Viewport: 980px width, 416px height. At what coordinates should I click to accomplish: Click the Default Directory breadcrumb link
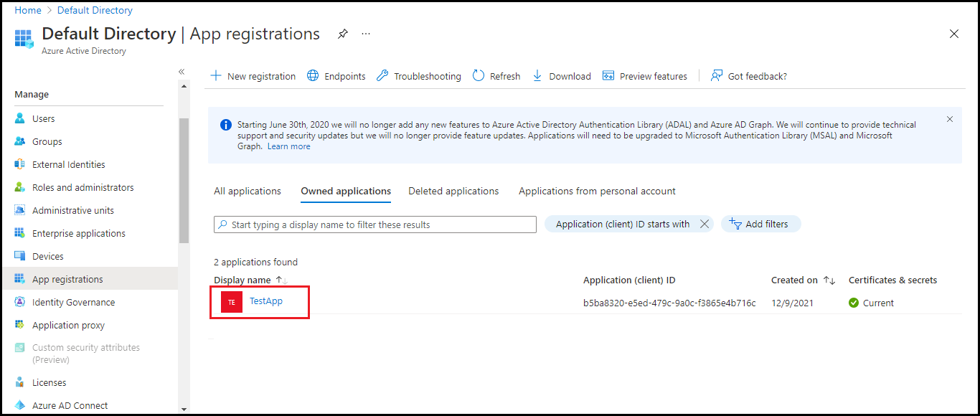95,11
